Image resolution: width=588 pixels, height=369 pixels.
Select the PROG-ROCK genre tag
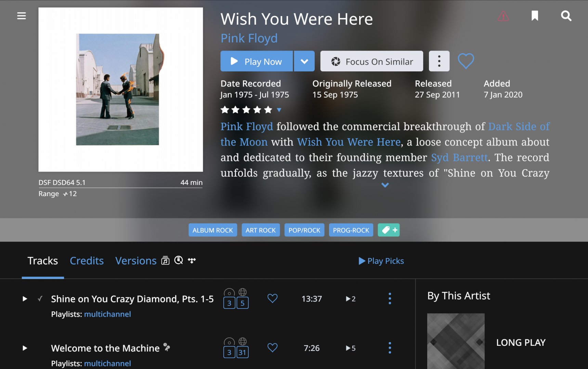[x=351, y=230]
